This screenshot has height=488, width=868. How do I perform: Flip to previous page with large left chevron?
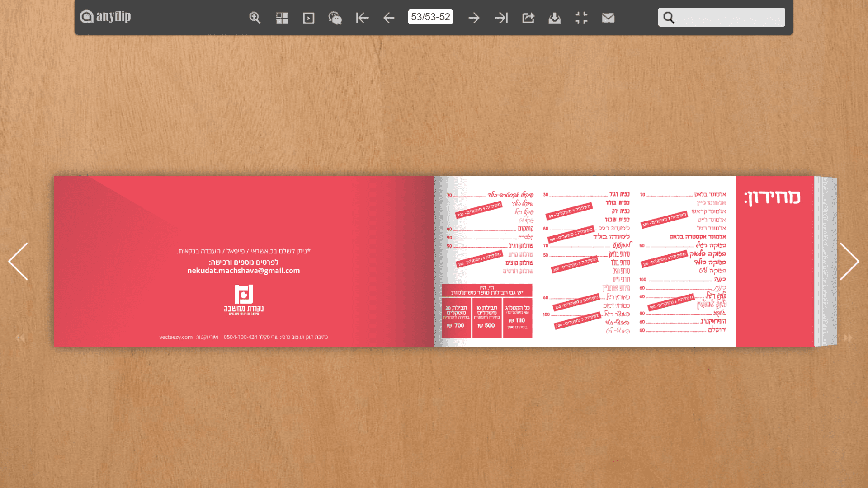point(18,261)
